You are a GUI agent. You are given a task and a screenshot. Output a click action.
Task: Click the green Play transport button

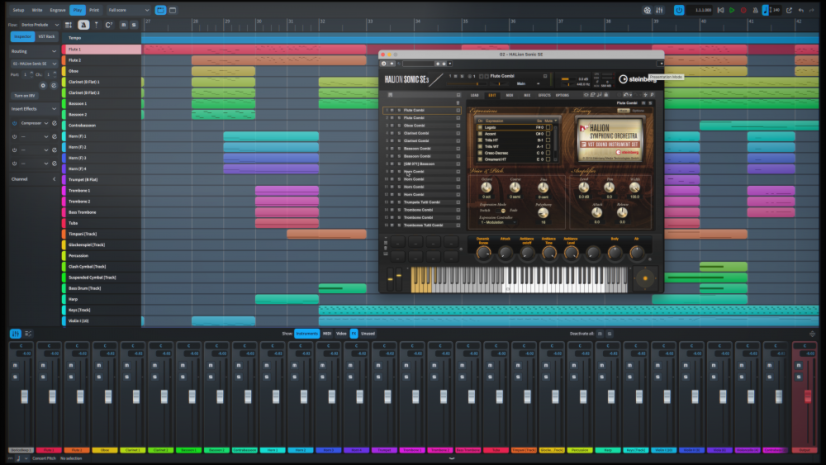(732, 10)
